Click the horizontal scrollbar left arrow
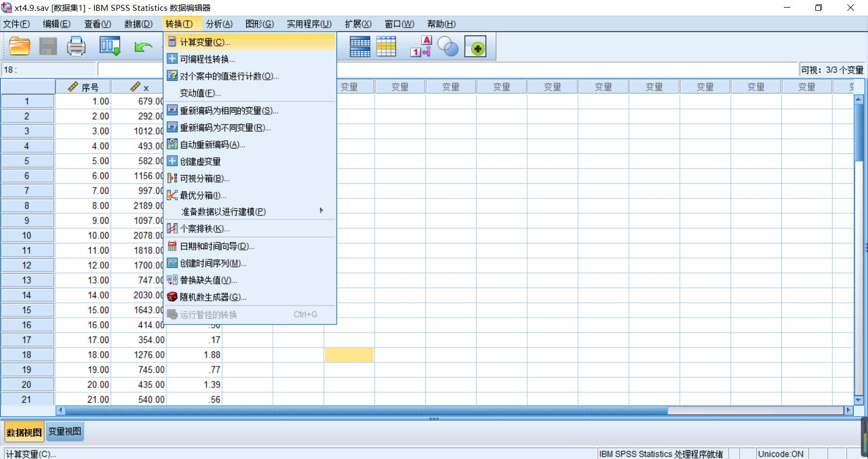Viewport: 868px width, 459px height. (60, 410)
